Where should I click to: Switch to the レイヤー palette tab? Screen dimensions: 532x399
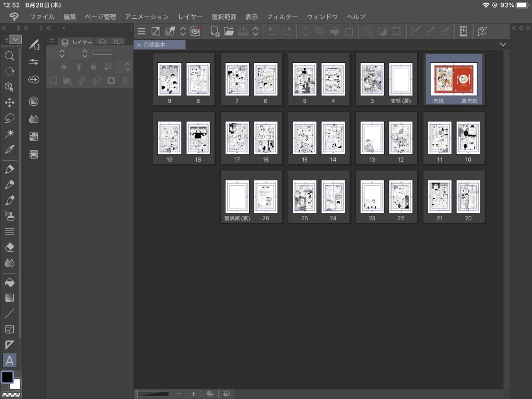pyautogui.click(x=77, y=42)
